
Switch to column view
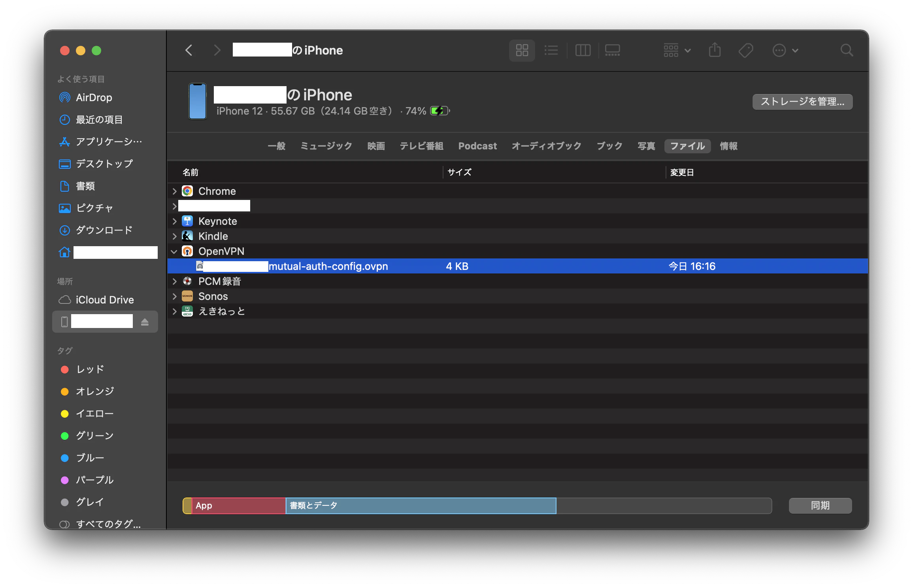(583, 50)
